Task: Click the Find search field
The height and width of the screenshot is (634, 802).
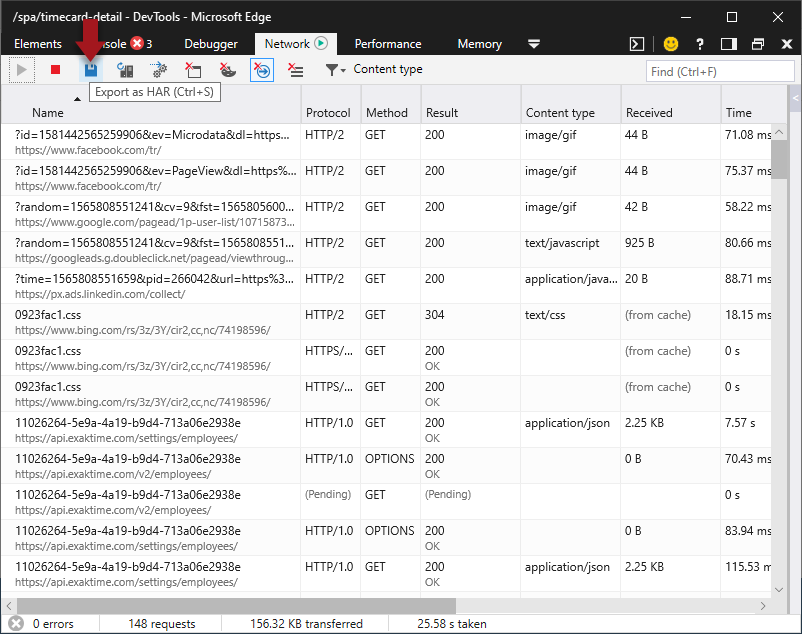Action: (720, 72)
